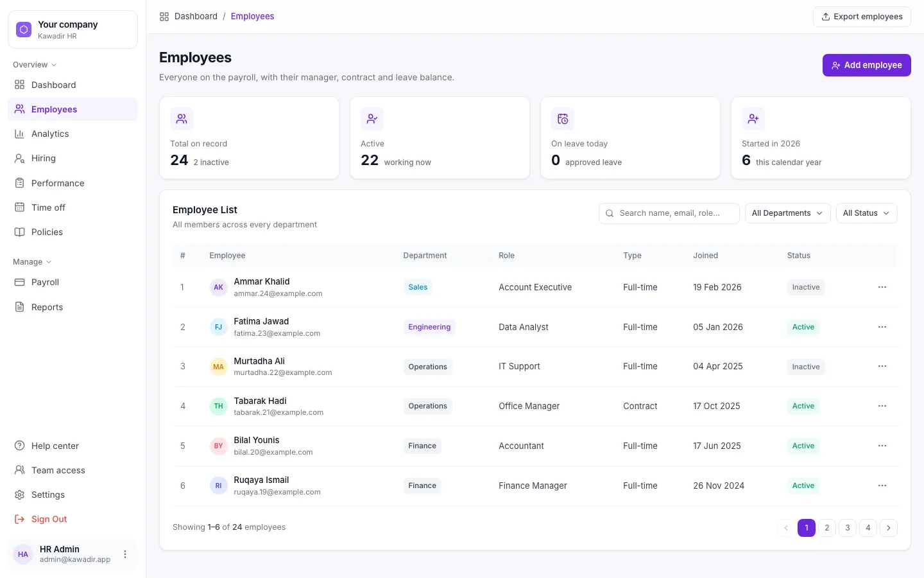Click the On leave today calendar icon
The height and width of the screenshot is (578, 924).
(x=563, y=119)
